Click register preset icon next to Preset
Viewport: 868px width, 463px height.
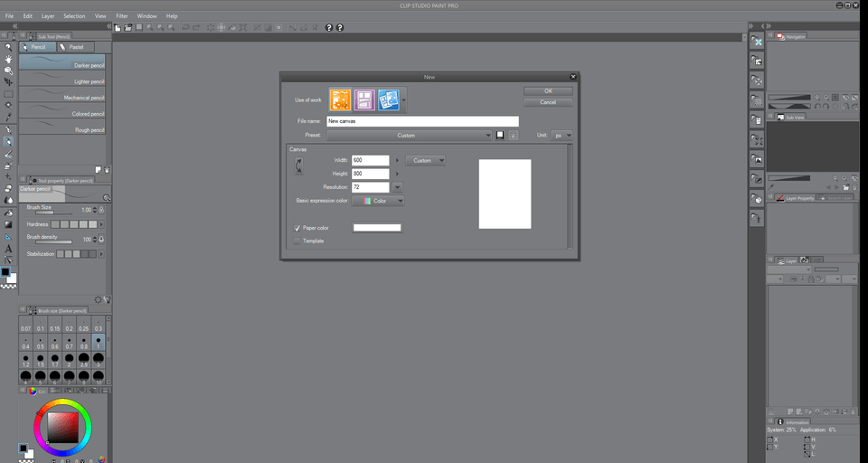click(x=500, y=135)
